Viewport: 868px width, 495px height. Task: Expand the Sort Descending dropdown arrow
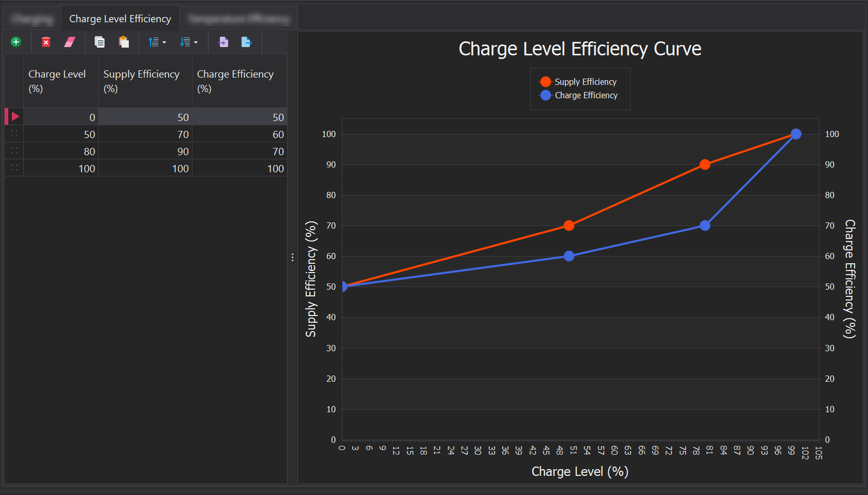pyautogui.click(x=196, y=42)
